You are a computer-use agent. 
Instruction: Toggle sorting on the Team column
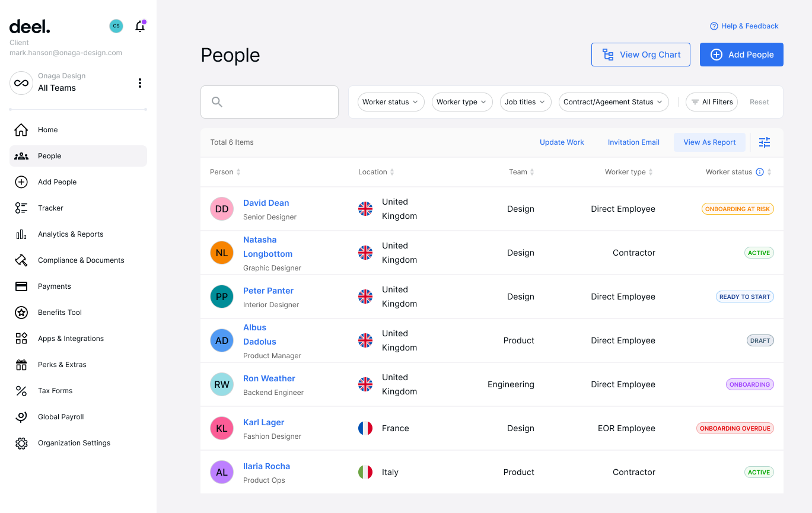point(534,171)
